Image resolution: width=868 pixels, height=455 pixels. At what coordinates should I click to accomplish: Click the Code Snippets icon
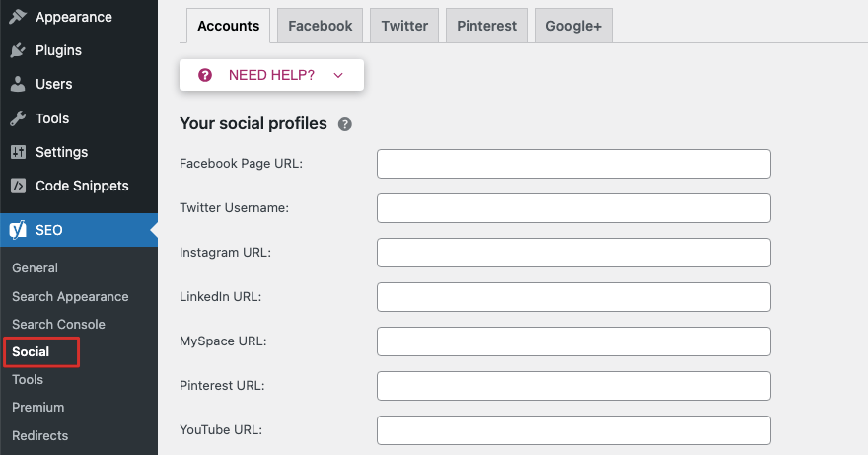pos(18,186)
